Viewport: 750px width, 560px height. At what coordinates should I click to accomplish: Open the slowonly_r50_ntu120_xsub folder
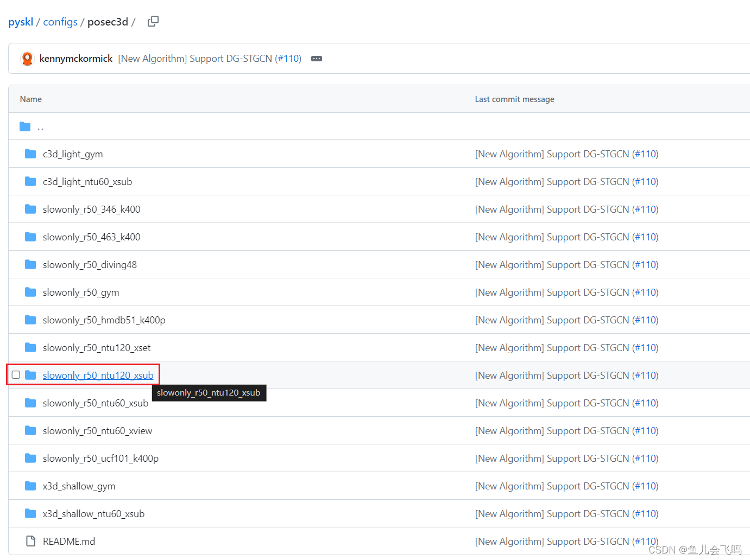(98, 376)
